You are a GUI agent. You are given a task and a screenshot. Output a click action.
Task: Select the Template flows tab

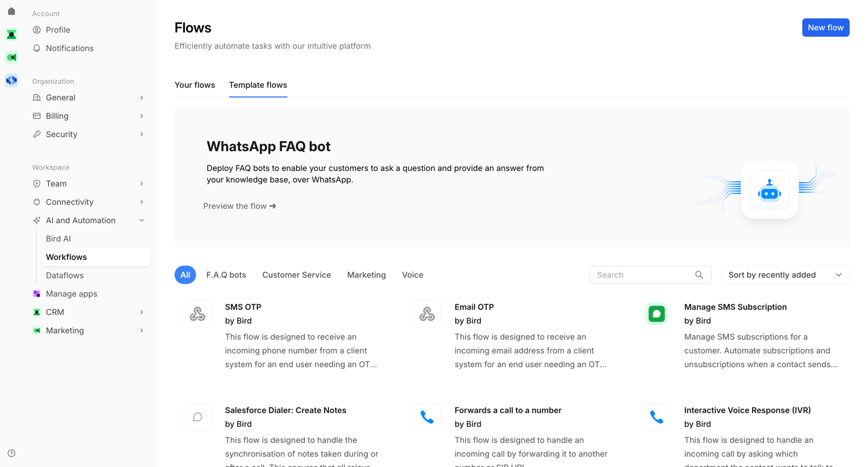[258, 85]
